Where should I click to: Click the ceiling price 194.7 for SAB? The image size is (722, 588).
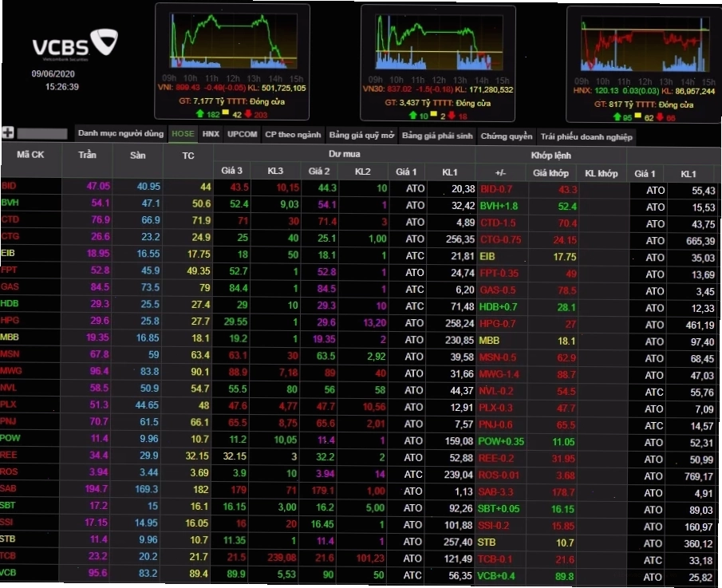coord(97,488)
